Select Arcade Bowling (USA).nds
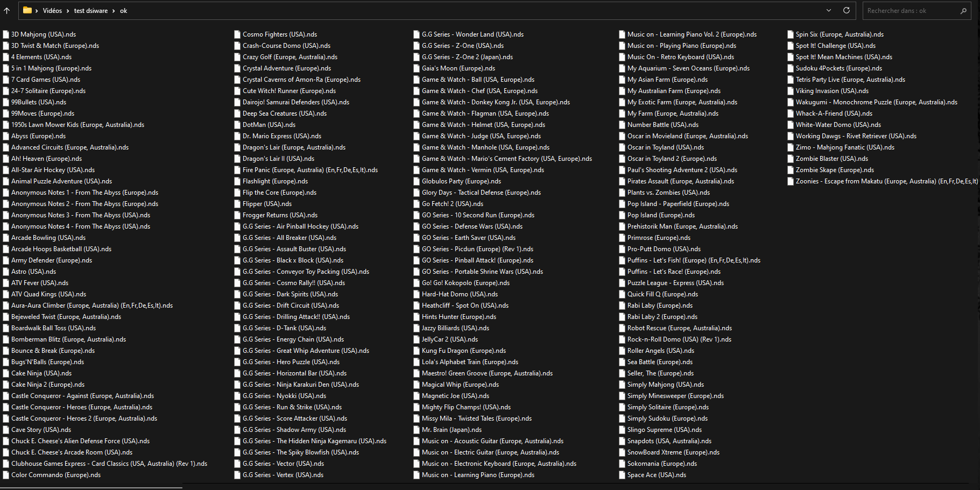This screenshot has height=490, width=980. [48, 238]
